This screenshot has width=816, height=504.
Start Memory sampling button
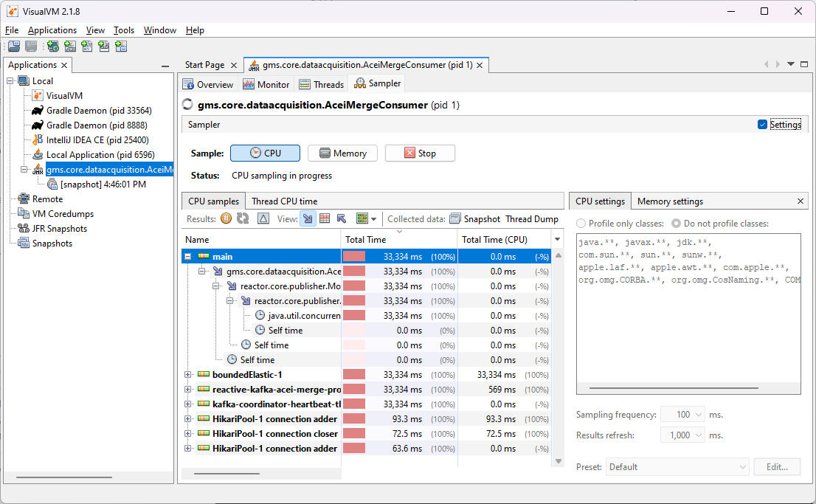(342, 153)
